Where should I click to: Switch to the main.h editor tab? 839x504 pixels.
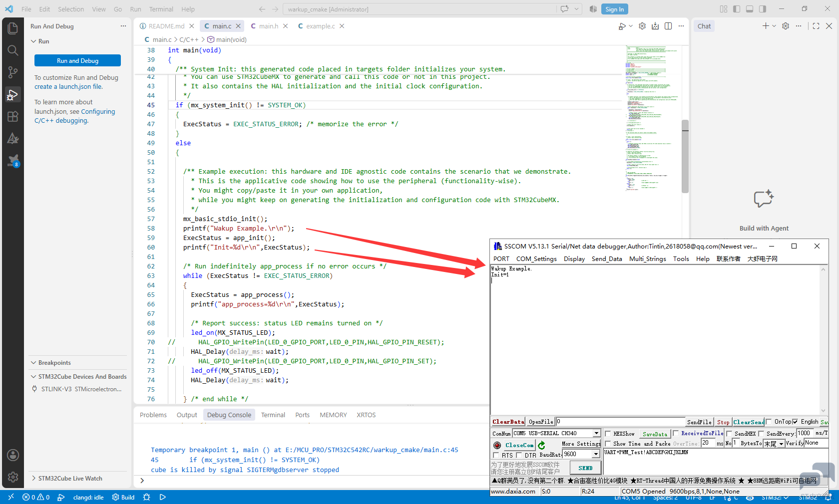(269, 26)
